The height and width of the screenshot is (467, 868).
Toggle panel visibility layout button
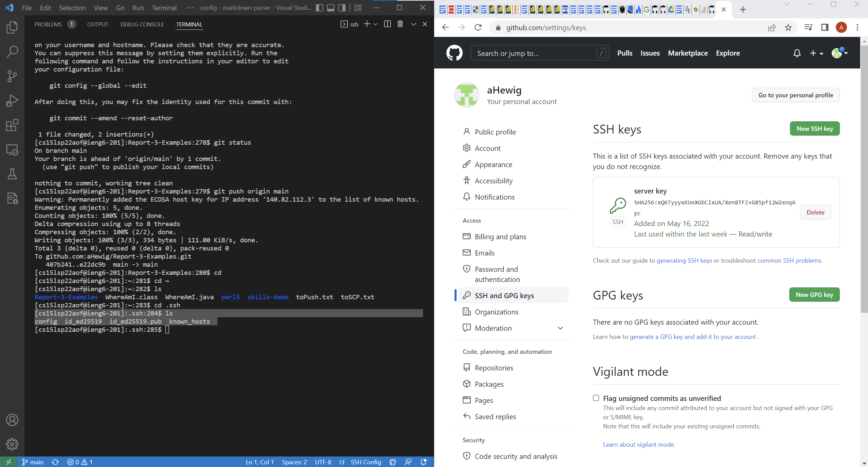[331, 8]
